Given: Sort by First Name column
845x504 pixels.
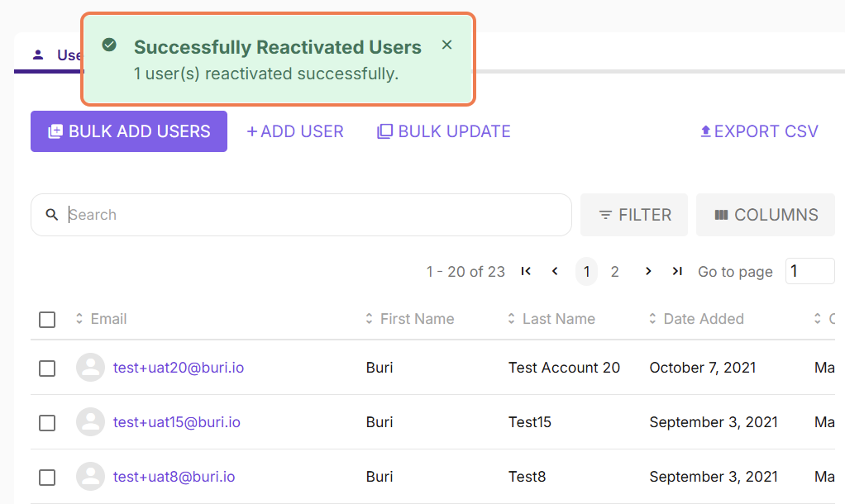Looking at the screenshot, I should (409, 319).
